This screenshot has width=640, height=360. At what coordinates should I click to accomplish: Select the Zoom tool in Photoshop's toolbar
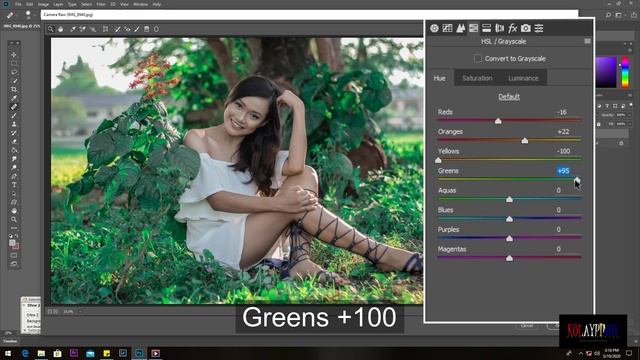point(14,220)
